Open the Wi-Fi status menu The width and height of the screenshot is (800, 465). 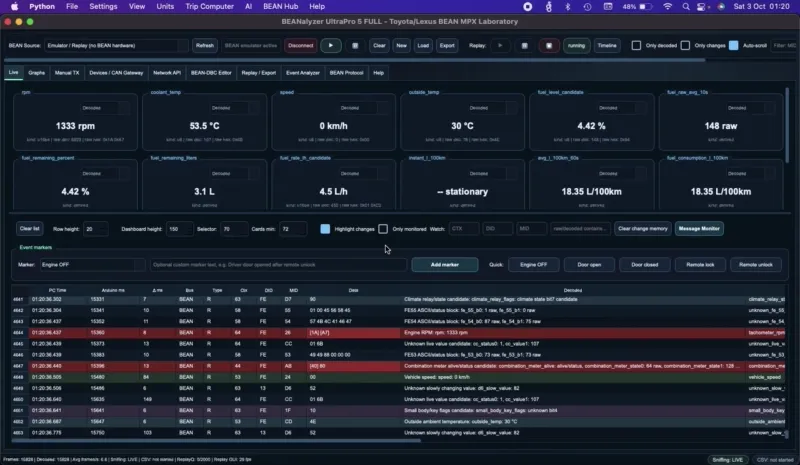tap(667, 7)
